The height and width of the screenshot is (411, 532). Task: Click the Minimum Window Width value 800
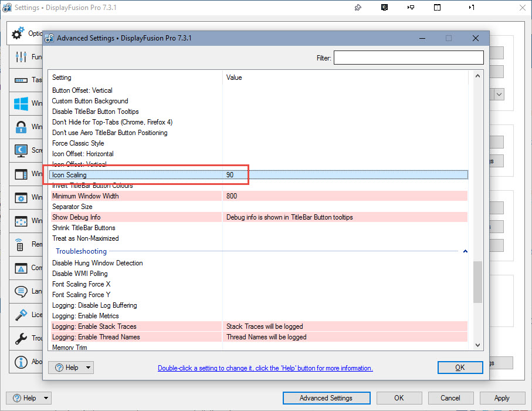232,196
